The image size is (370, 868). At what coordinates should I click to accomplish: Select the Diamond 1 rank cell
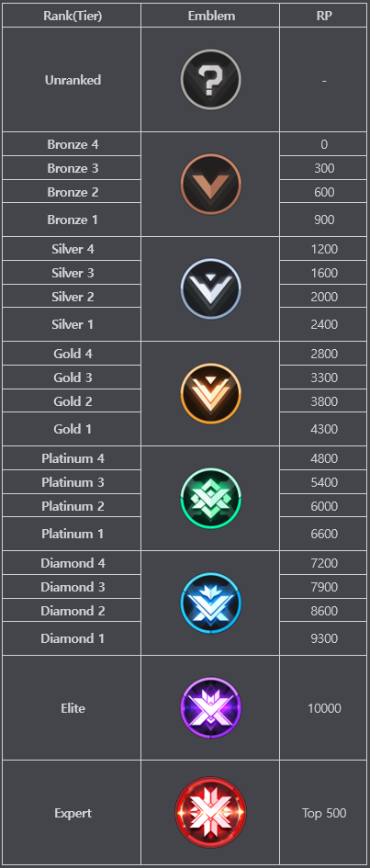click(73, 638)
